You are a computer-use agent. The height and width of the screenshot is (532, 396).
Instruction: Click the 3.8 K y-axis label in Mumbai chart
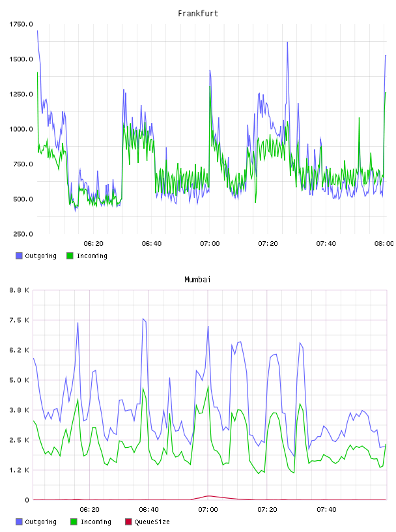pyautogui.click(x=20, y=410)
